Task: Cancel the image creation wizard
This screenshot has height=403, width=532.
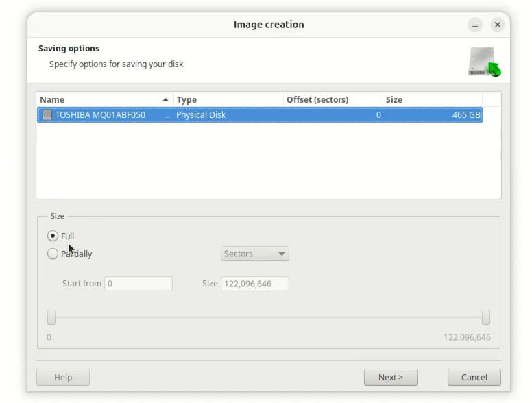Action: click(474, 377)
